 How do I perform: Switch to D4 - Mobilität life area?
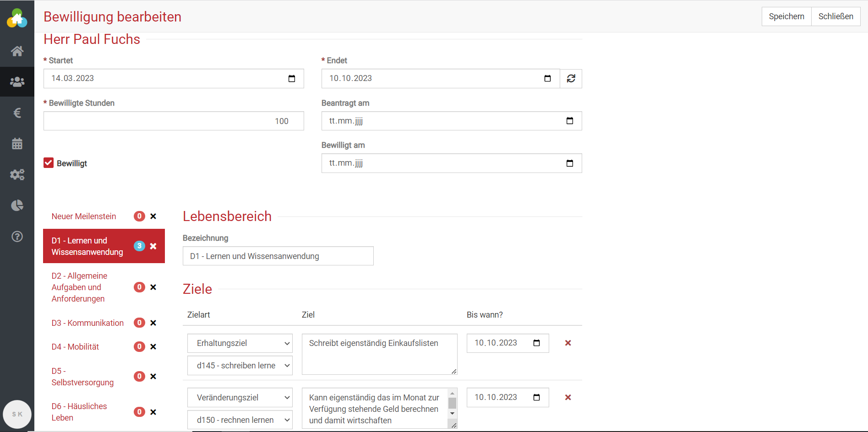point(75,347)
